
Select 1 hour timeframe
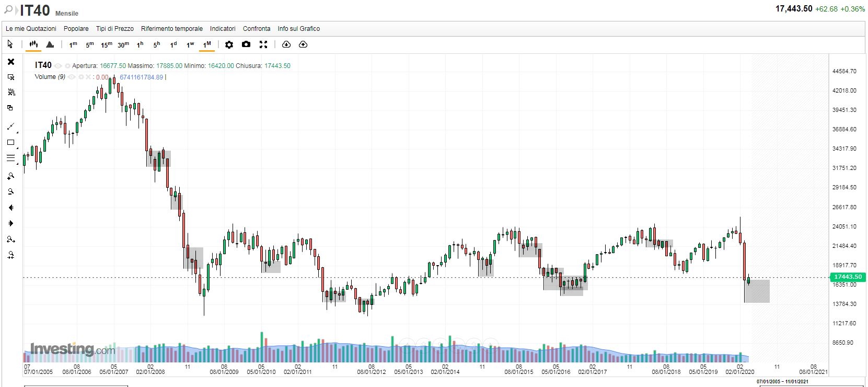(x=140, y=44)
